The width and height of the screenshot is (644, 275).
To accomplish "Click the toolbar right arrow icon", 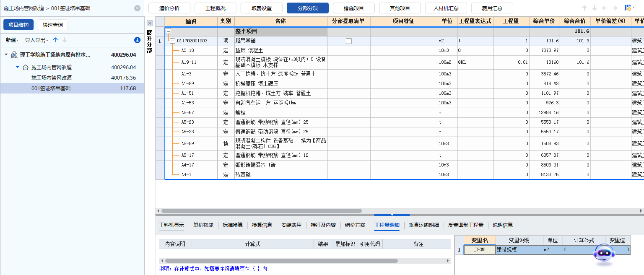I will coord(614,8).
